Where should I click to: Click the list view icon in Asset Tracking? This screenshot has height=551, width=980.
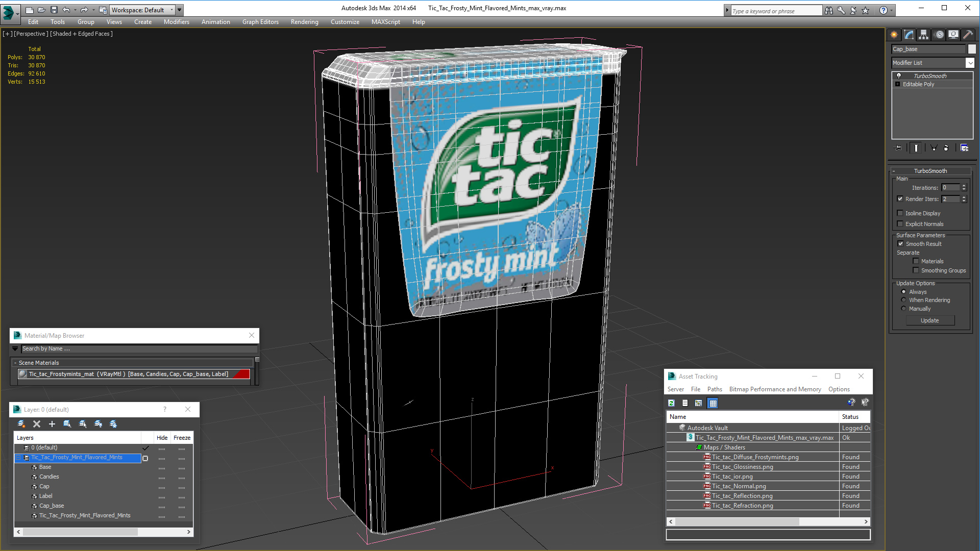pyautogui.click(x=685, y=403)
